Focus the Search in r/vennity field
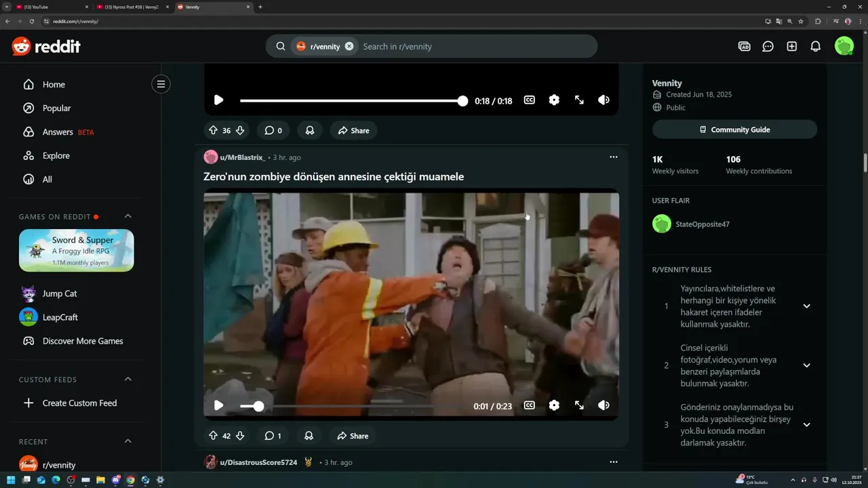 [475, 46]
